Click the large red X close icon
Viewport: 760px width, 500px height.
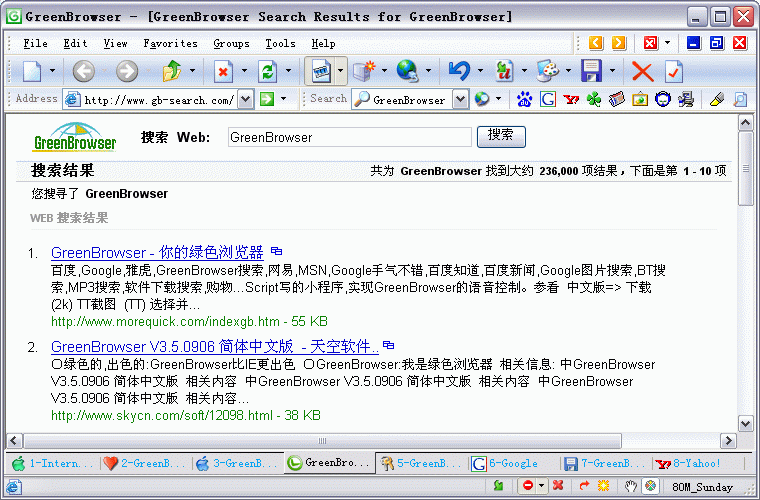click(642, 72)
